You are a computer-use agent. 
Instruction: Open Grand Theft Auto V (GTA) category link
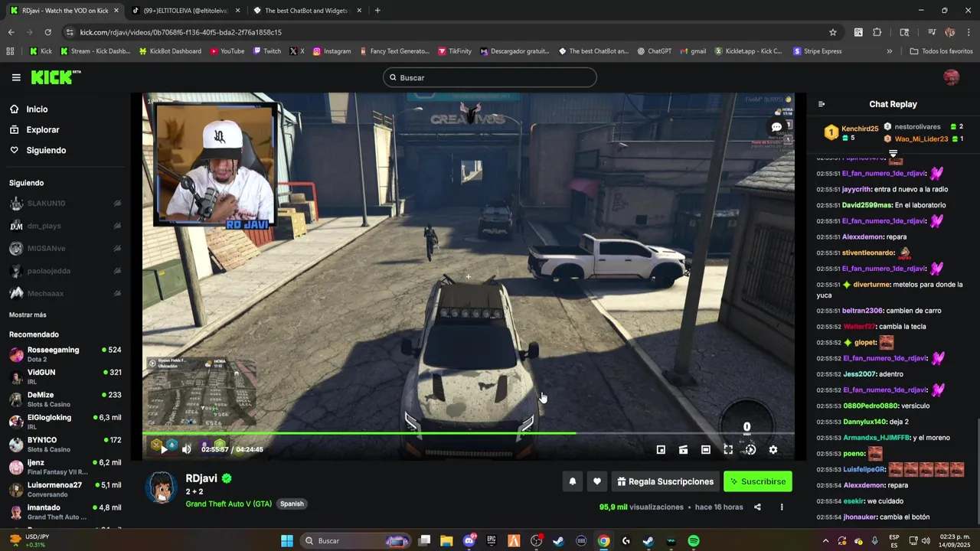pyautogui.click(x=228, y=504)
